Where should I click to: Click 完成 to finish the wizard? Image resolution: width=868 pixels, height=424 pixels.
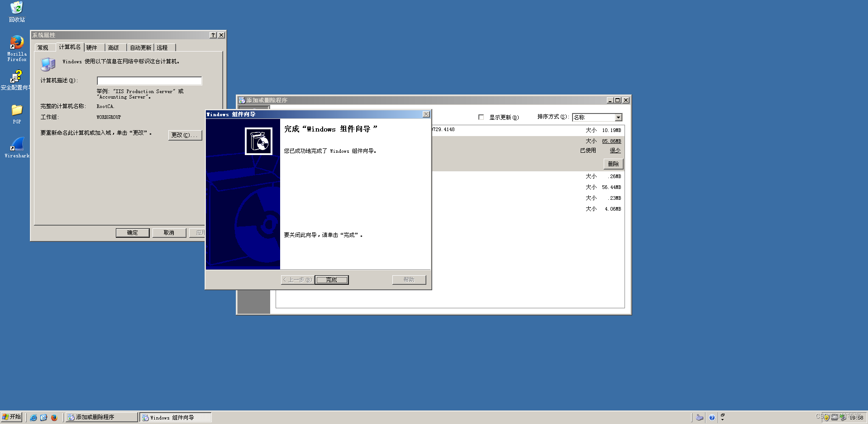(x=332, y=280)
